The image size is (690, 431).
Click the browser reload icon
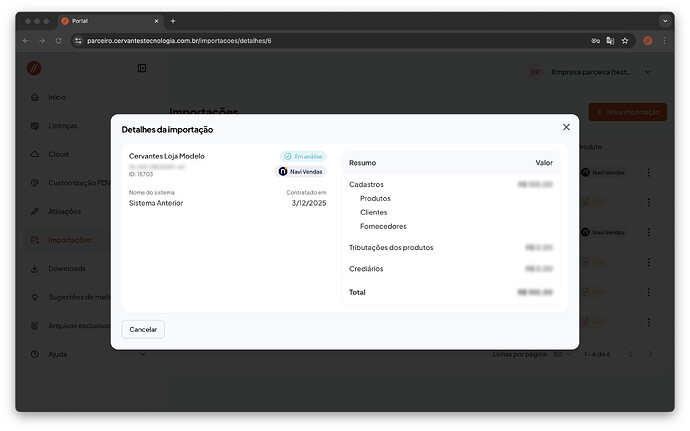pyautogui.click(x=59, y=41)
